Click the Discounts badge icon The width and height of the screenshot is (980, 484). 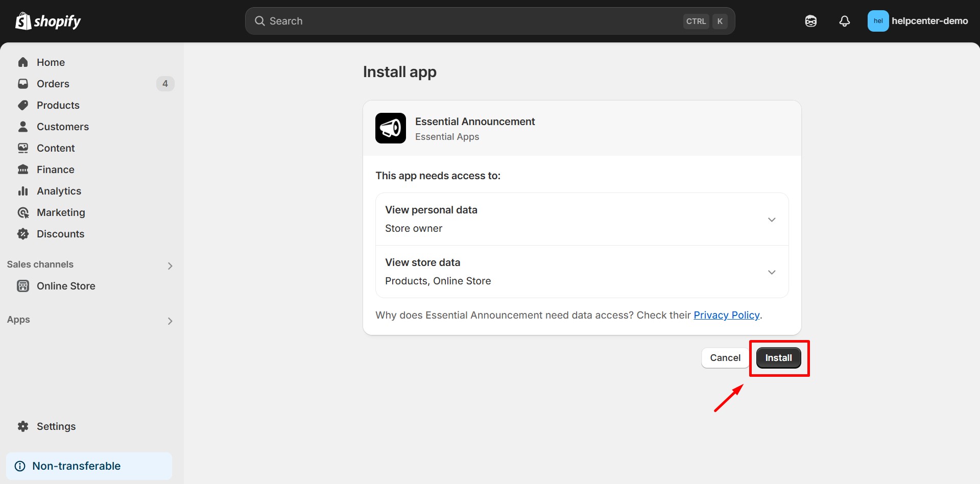click(23, 234)
